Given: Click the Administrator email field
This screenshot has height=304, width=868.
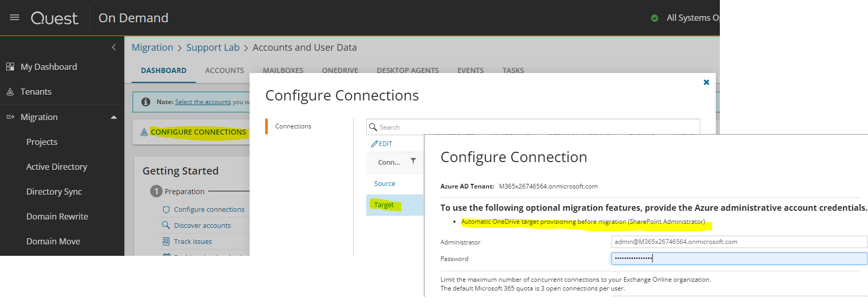Looking at the screenshot, I should pyautogui.click(x=739, y=242).
